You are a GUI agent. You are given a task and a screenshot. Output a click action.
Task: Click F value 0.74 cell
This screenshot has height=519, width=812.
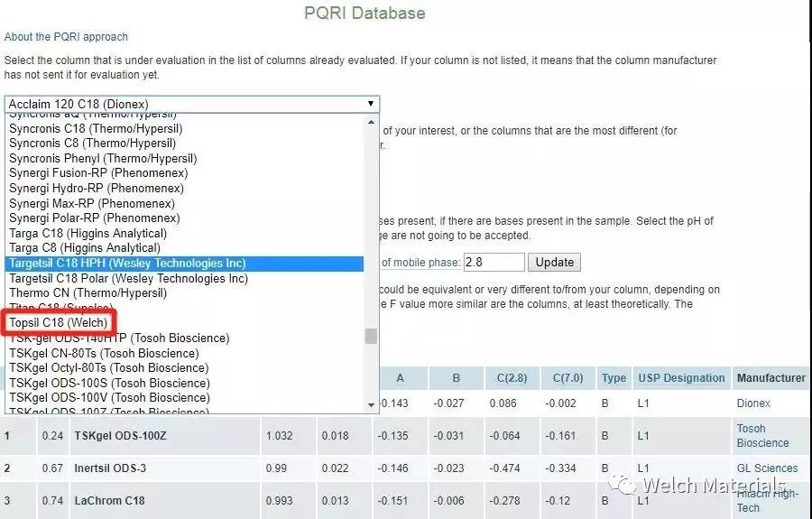(52, 501)
